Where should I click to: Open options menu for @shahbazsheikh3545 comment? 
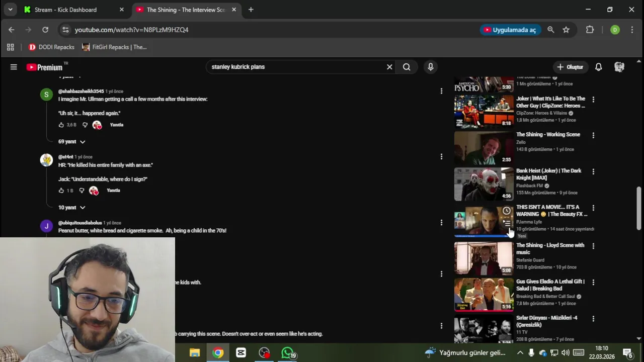click(441, 91)
